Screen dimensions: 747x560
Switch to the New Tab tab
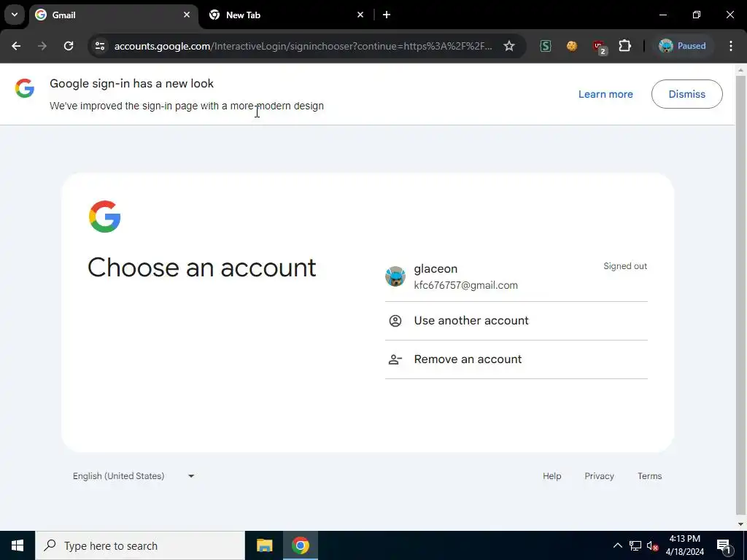click(286, 15)
